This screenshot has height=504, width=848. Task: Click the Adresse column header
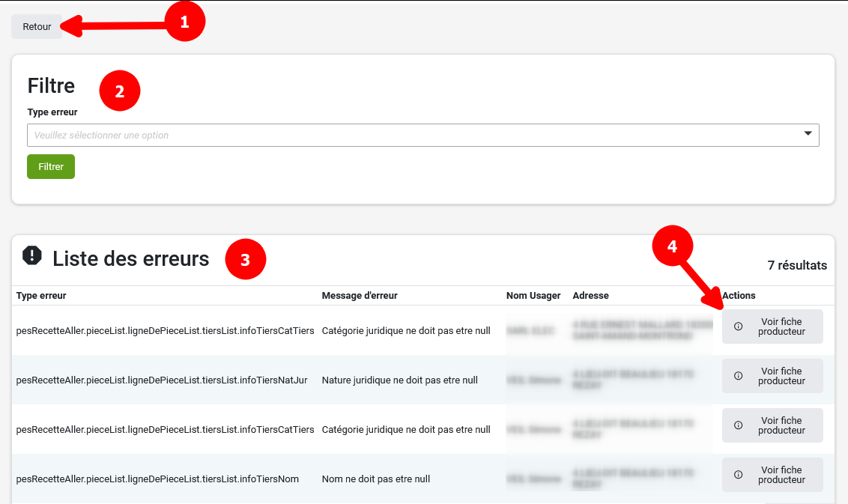coord(590,296)
